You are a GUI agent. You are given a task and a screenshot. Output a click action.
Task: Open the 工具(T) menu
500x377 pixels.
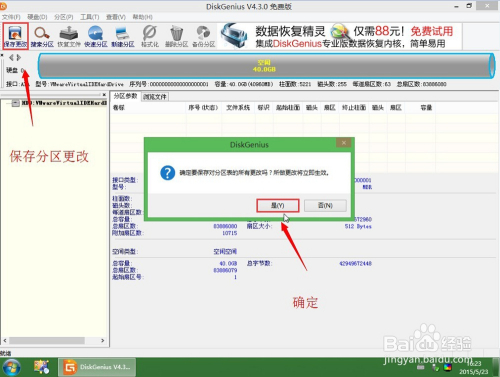(89, 17)
